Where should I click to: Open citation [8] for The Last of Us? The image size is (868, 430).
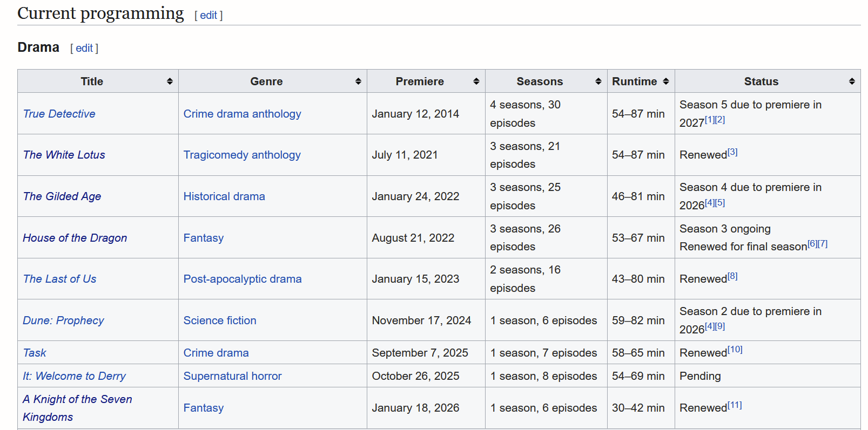coord(732,276)
